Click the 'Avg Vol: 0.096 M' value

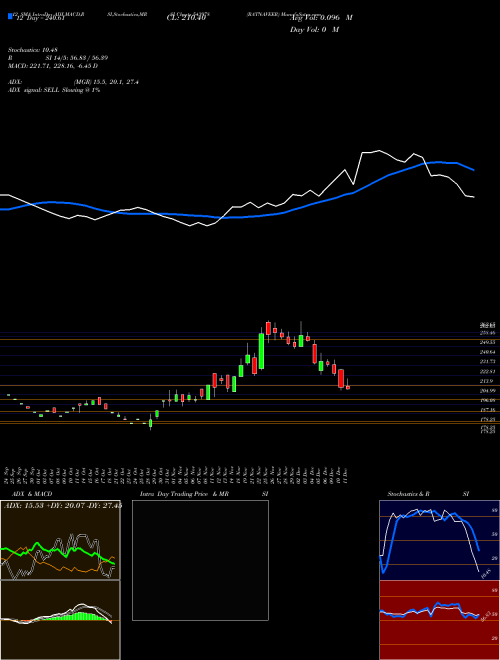(321, 18)
